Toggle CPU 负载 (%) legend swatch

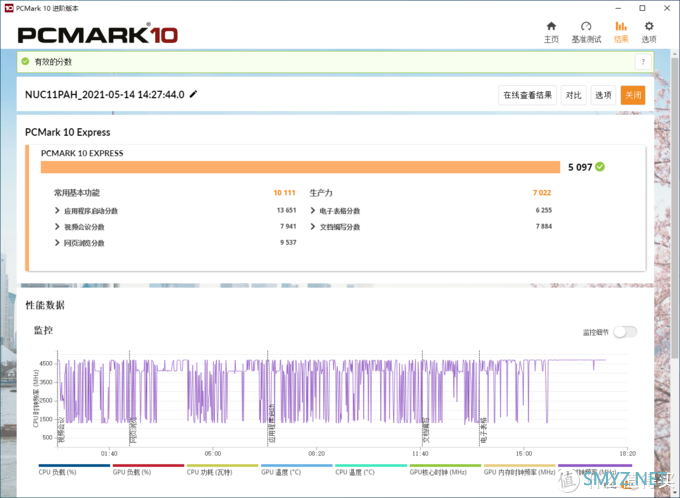point(74,465)
